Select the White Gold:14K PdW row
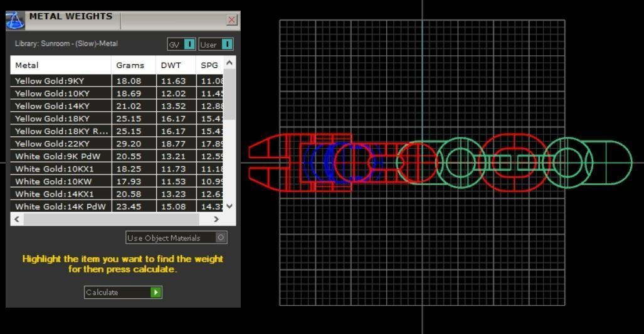The width and height of the screenshot is (644, 334). (117, 206)
